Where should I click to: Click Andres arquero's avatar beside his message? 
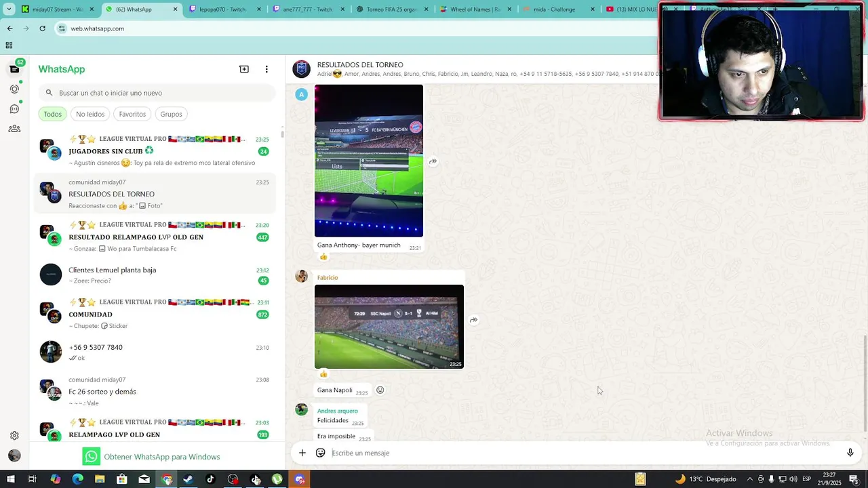tap(302, 409)
